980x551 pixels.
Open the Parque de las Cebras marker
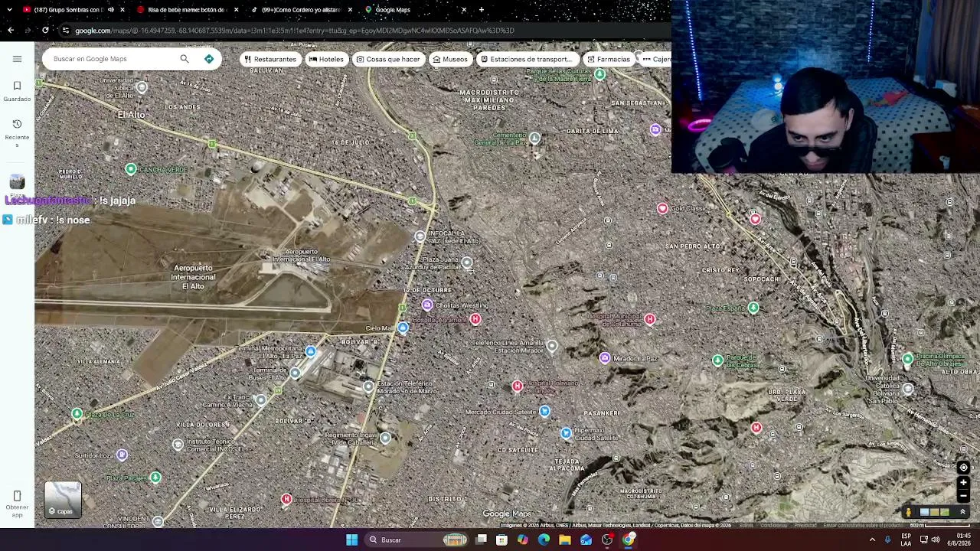click(717, 360)
